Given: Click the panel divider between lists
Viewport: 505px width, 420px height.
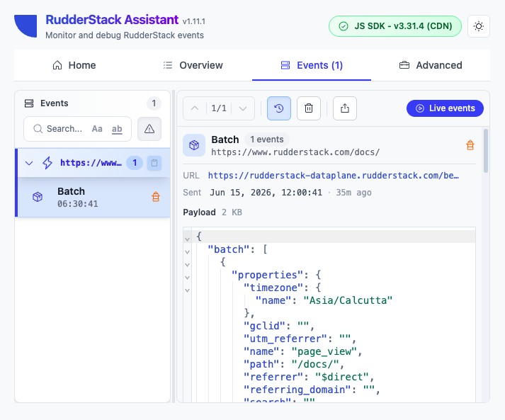Looking at the screenshot, I should pyautogui.click(x=174, y=246).
